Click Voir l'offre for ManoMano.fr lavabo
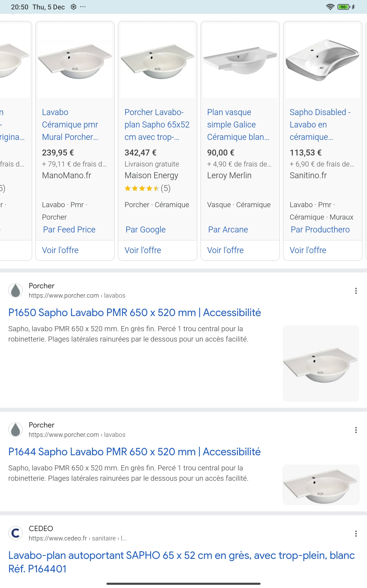 [x=60, y=250]
